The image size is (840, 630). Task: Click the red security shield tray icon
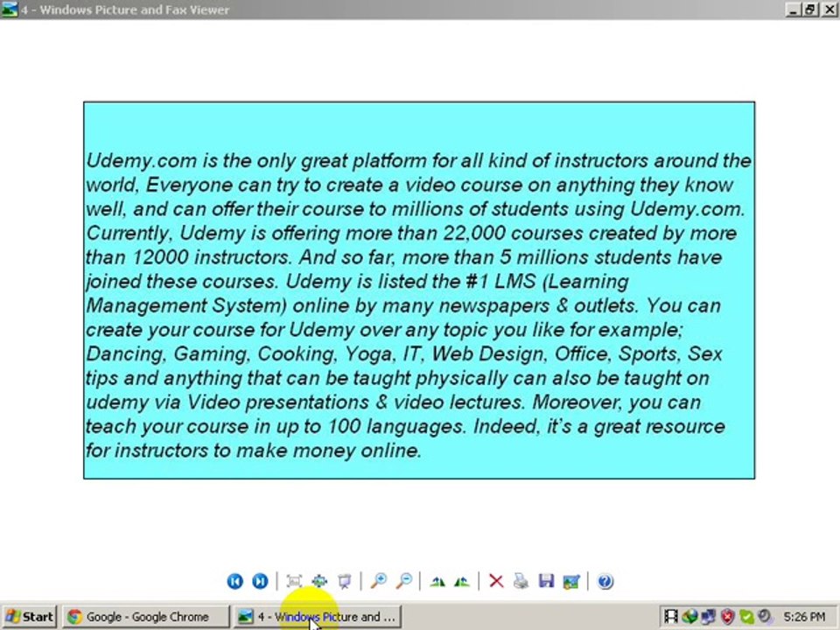(x=727, y=617)
